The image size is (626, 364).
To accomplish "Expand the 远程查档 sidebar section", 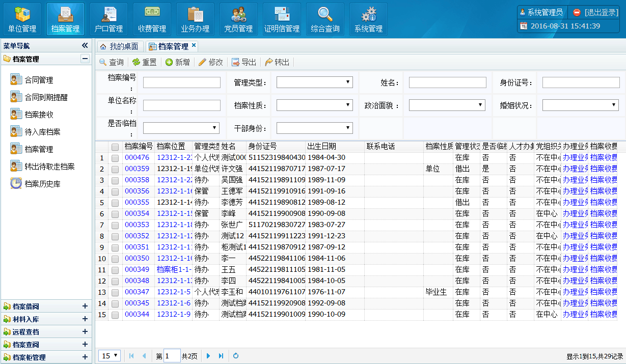I will (x=85, y=332).
